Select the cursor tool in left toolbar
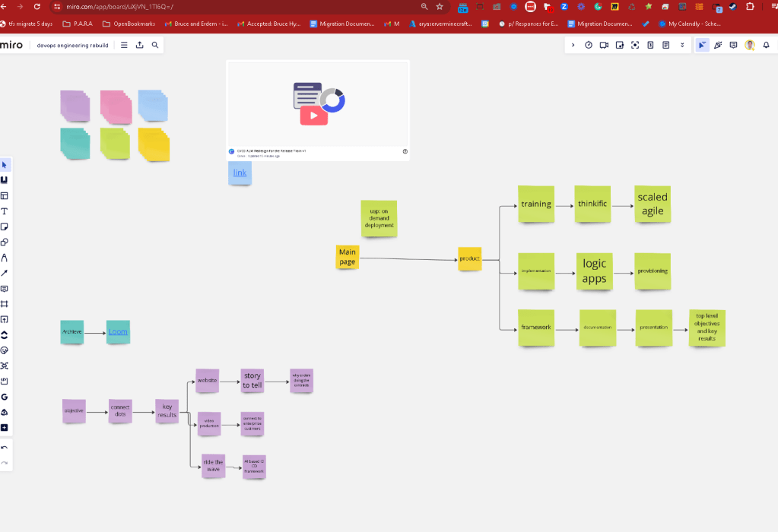Viewport: 778px width, 532px height. tap(5, 165)
